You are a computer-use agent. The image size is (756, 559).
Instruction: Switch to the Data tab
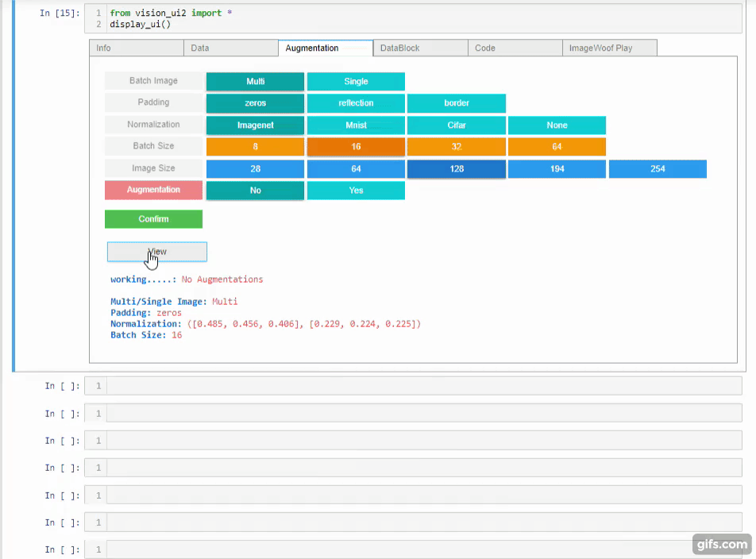[x=231, y=48]
